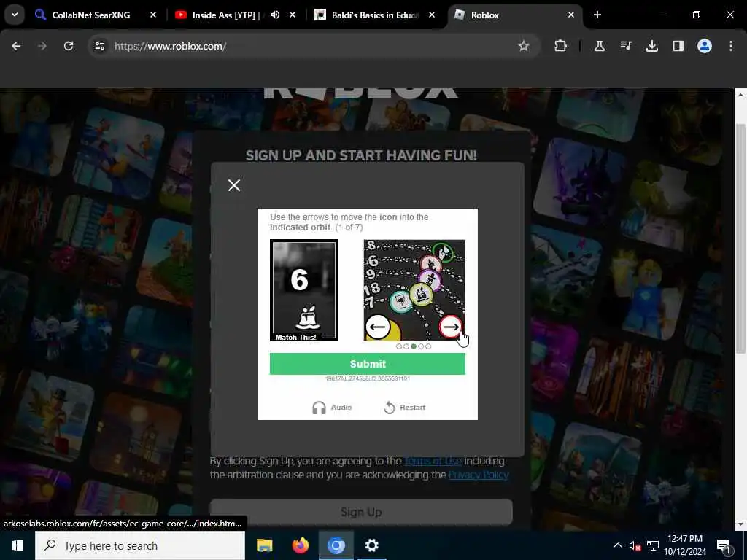Go back to previous page

[16, 46]
